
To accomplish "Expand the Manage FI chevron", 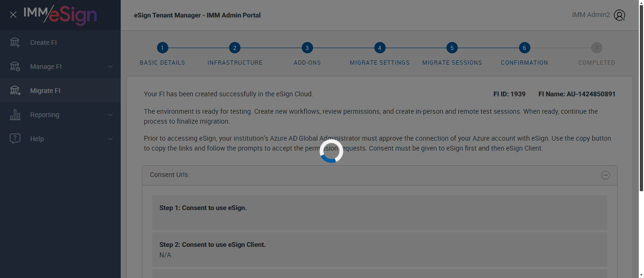I will point(110,67).
